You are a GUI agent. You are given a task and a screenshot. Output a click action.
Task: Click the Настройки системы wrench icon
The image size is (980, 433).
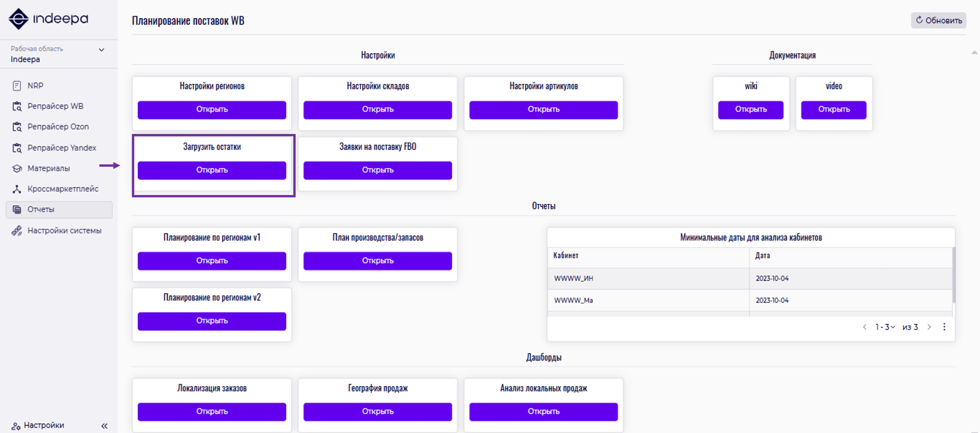[x=17, y=231]
